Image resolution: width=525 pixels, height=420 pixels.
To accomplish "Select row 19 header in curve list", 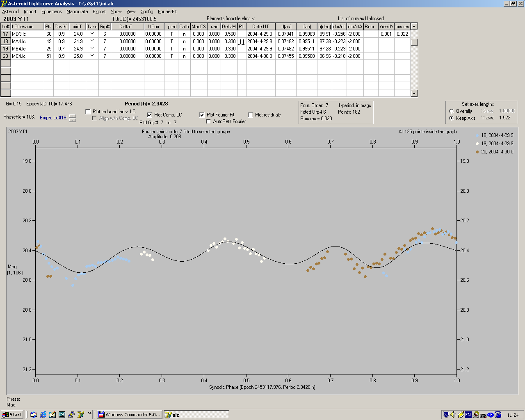I will (6, 49).
